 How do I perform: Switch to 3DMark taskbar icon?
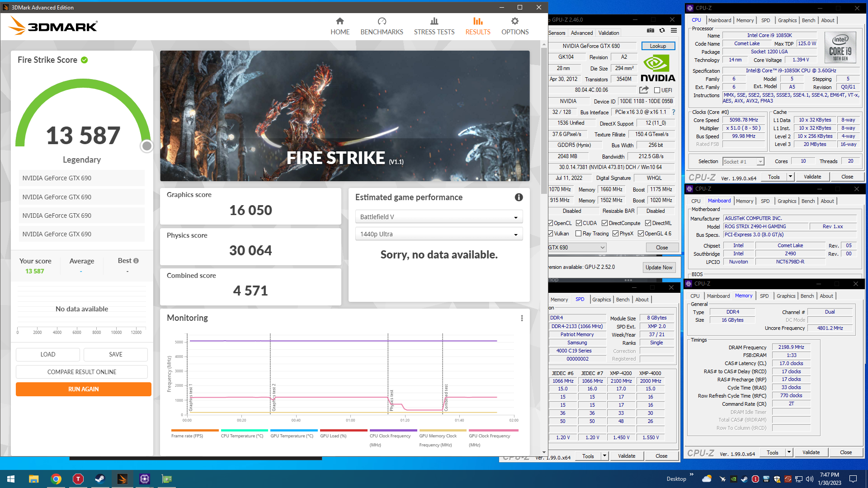click(x=122, y=479)
